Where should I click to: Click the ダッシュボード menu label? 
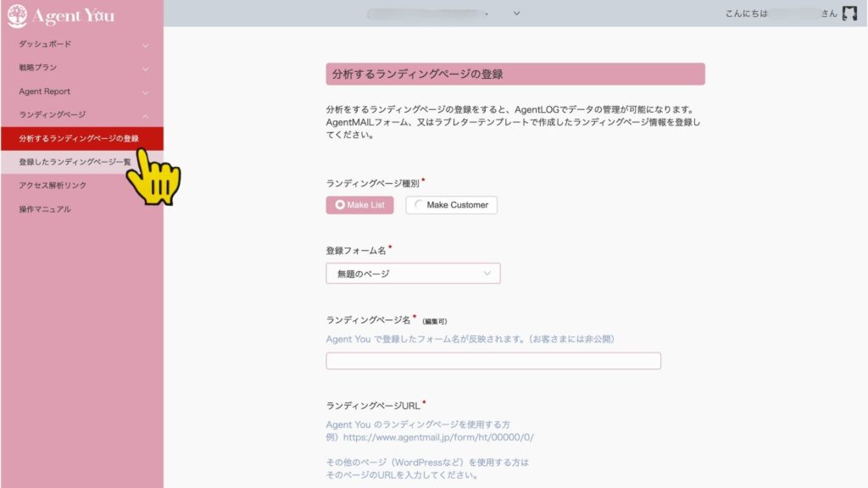(45, 44)
